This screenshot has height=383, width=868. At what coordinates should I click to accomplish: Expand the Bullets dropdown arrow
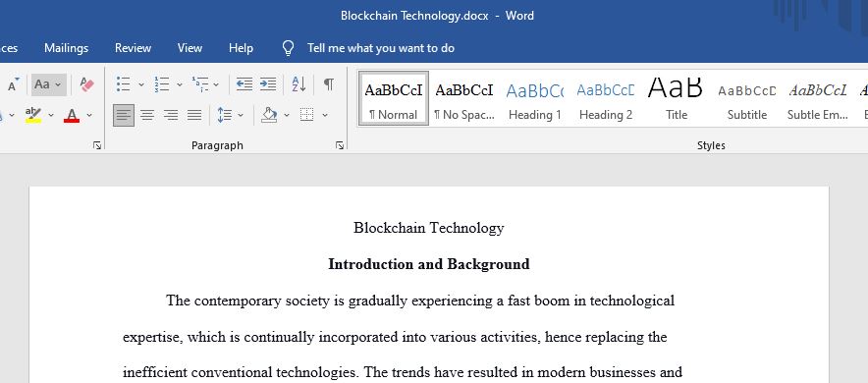pos(140,84)
